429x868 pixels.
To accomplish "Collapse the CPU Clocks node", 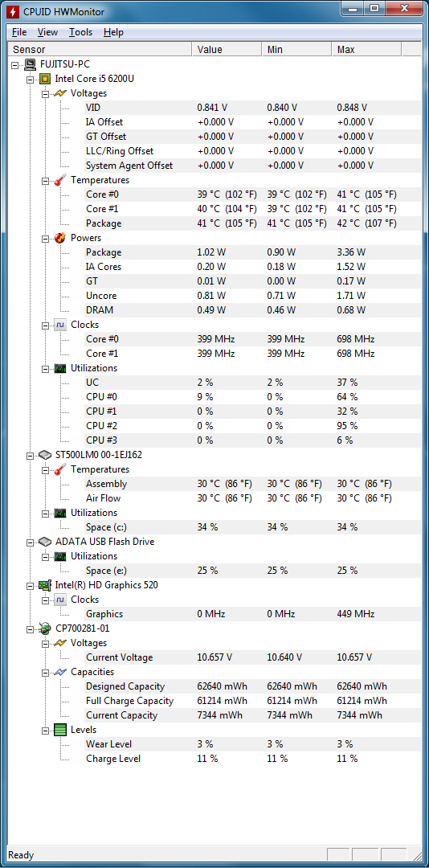I will (46, 325).
